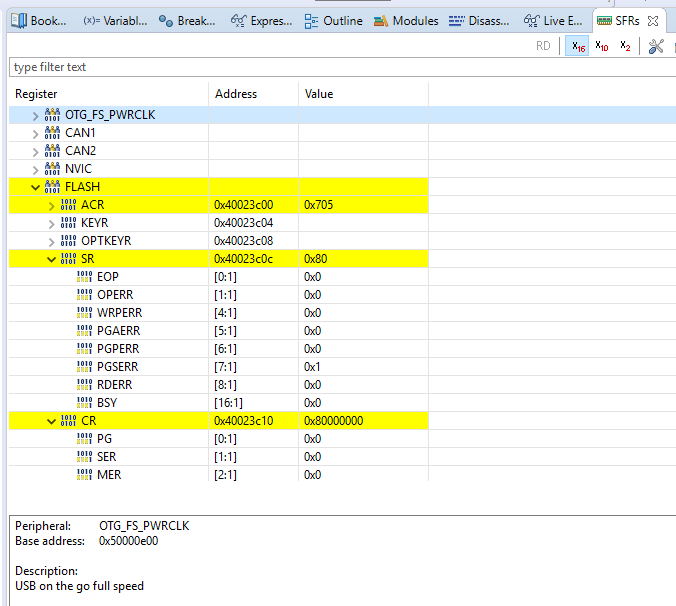Viewport: 676px width, 606px height.
Task: Switch to the Expressions tab
Action: click(261, 21)
